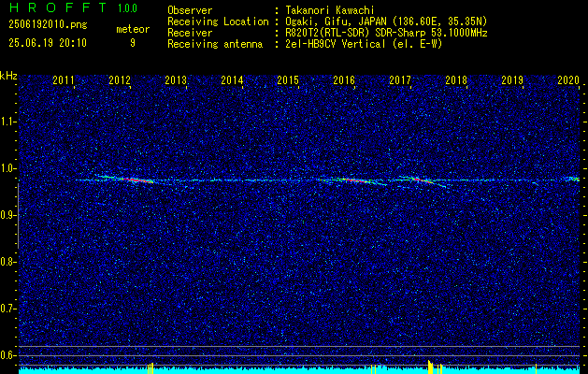Viewport: 588px width, 374px height.
Task: Click the filename 2506192010.png
Action: tap(48, 25)
